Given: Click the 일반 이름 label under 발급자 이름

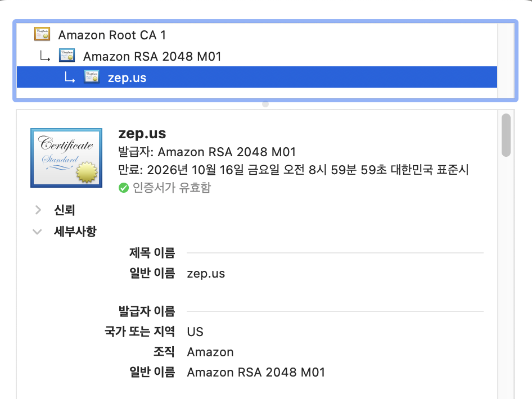Looking at the screenshot, I should pyautogui.click(x=152, y=372).
